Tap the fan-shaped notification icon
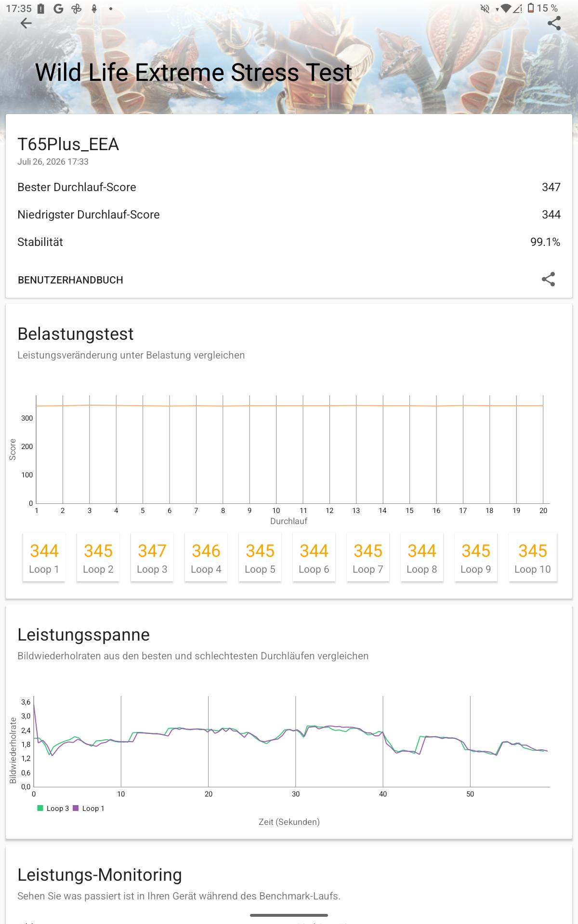This screenshot has width=578, height=924. [x=76, y=8]
